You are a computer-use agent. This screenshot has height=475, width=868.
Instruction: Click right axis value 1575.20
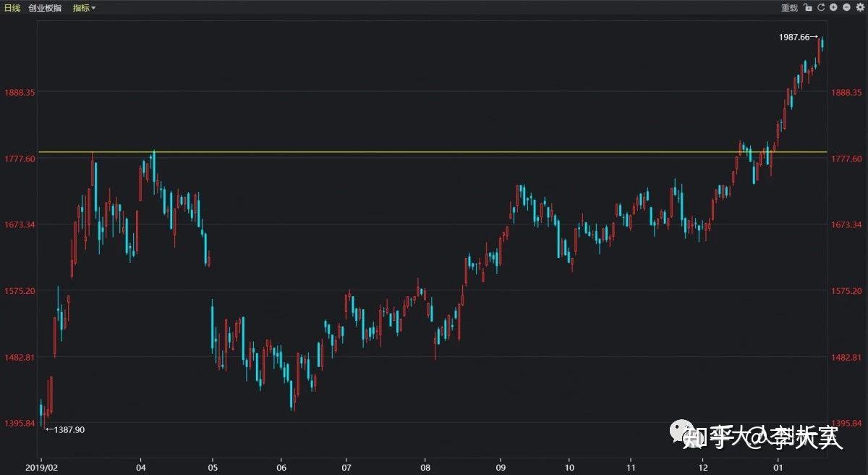[846, 291]
